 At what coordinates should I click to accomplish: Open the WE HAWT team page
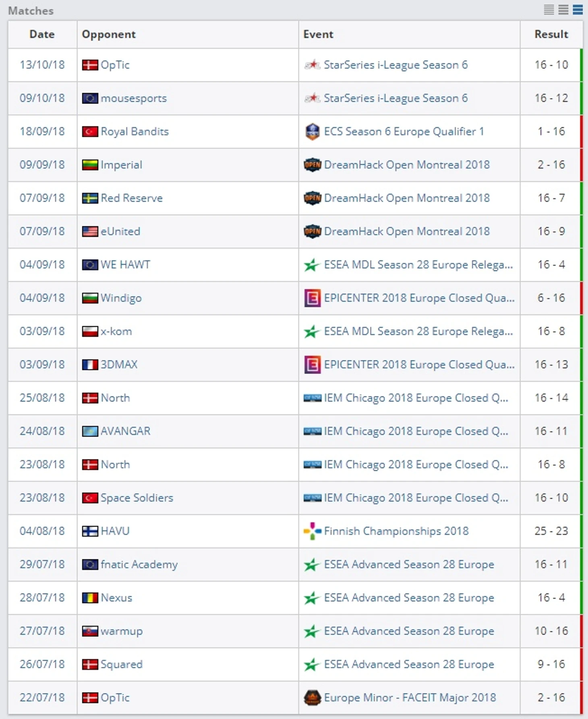(x=125, y=265)
